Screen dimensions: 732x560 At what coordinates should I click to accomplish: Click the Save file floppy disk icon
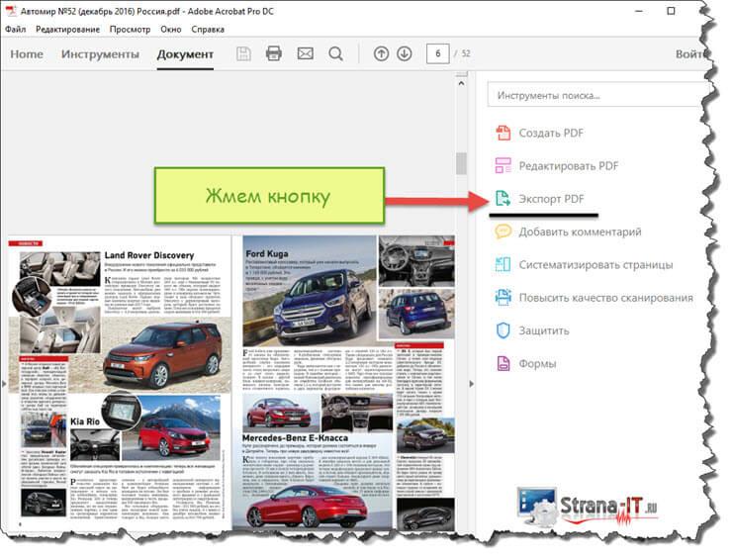(x=243, y=53)
